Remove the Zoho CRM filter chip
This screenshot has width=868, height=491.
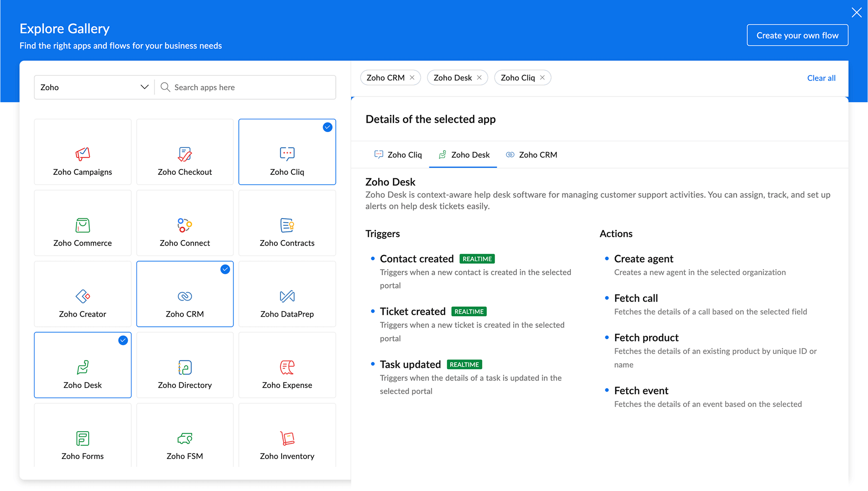[412, 78]
